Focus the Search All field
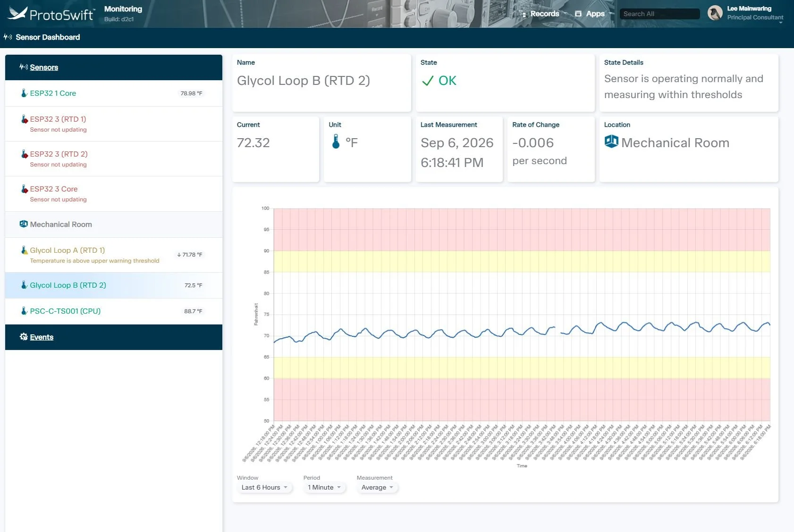The width and height of the screenshot is (794, 532). (x=659, y=14)
